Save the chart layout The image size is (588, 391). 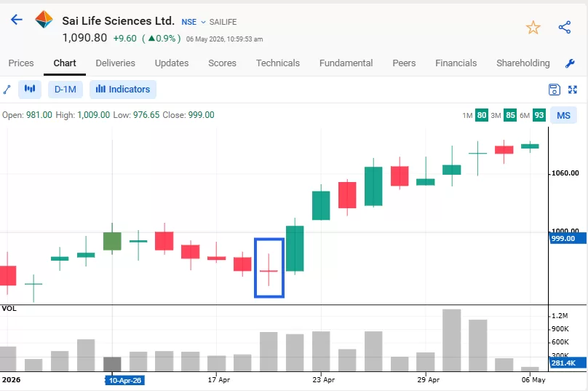(555, 90)
